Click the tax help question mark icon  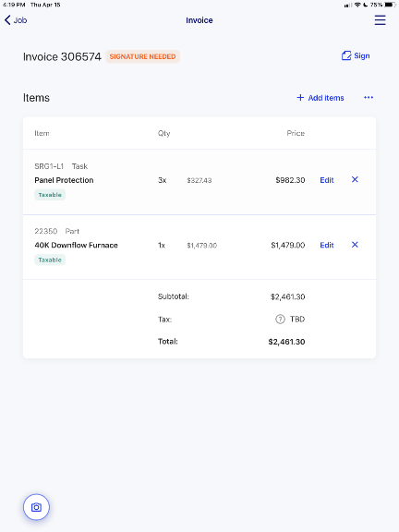coord(280,320)
